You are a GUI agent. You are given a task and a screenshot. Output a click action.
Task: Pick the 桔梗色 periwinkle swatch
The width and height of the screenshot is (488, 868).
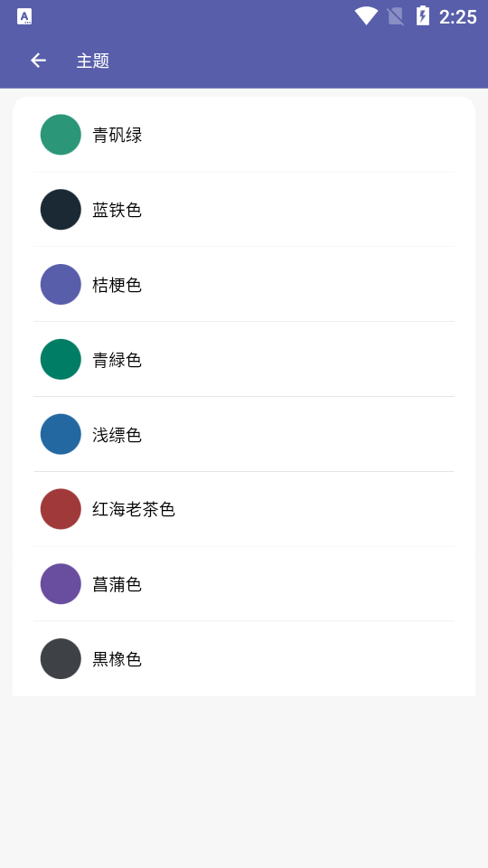click(x=61, y=284)
